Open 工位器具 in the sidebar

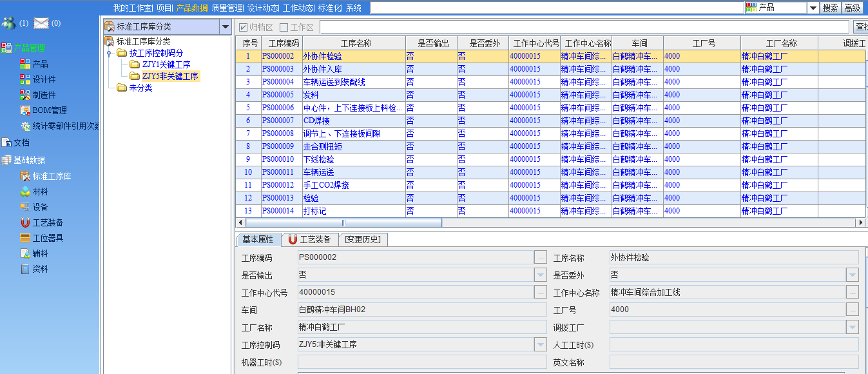pos(48,238)
